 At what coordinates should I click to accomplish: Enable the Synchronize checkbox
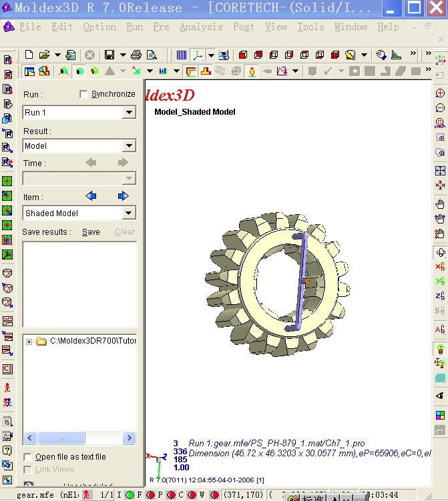click(x=83, y=94)
